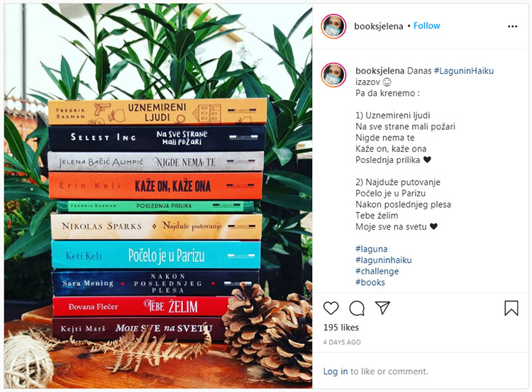Open the stacked books photo
The width and height of the screenshot is (532, 392).
(158, 196)
